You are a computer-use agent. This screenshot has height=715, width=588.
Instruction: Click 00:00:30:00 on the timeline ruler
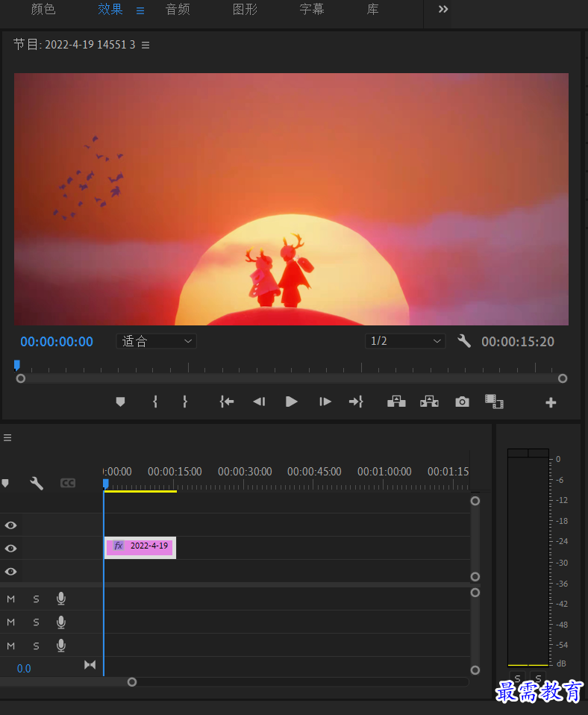pyautogui.click(x=245, y=472)
